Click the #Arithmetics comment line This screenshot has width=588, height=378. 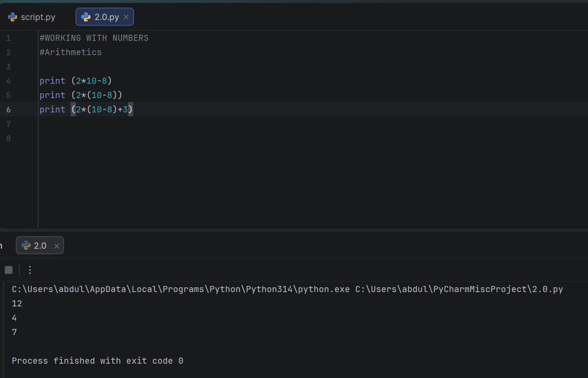pyautogui.click(x=71, y=52)
